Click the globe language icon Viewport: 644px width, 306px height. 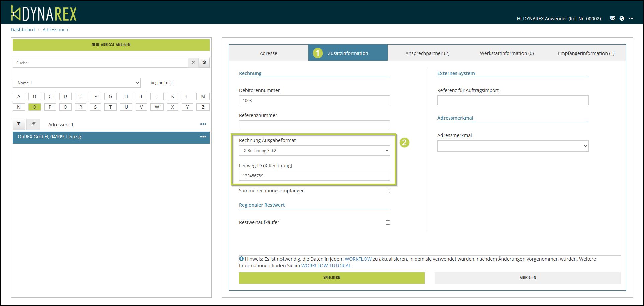(622, 18)
